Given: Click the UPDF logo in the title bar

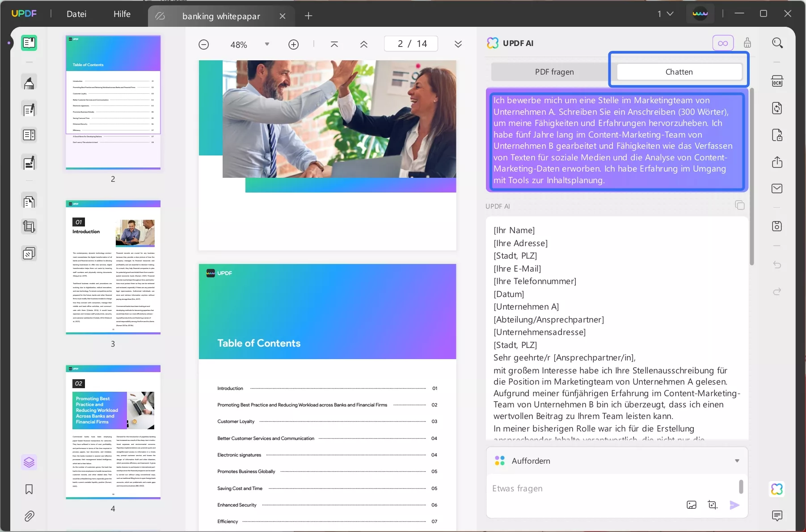Looking at the screenshot, I should 24,14.
